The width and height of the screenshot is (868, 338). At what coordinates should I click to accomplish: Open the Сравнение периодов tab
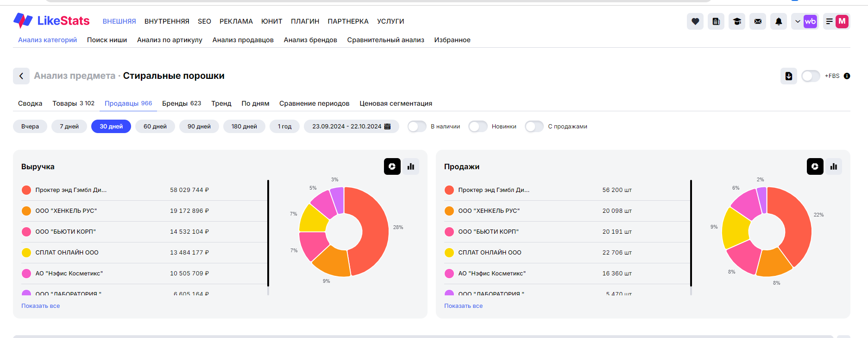pyautogui.click(x=314, y=103)
